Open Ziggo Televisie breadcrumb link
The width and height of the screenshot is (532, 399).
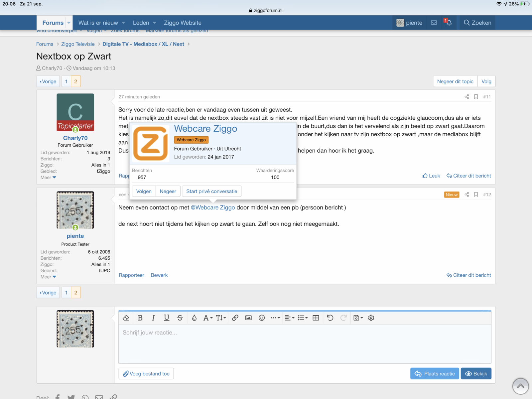point(78,44)
